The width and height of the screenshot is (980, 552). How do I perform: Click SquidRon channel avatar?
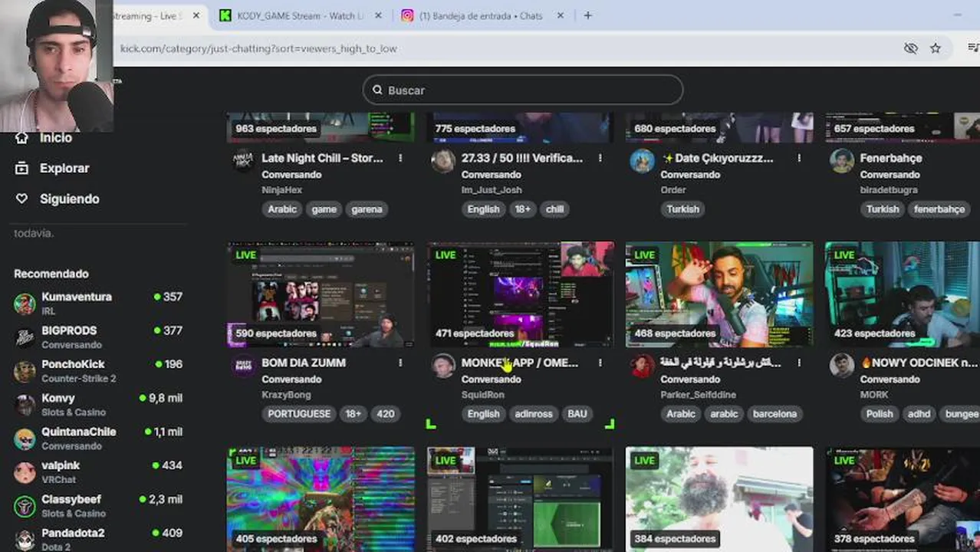(x=443, y=366)
